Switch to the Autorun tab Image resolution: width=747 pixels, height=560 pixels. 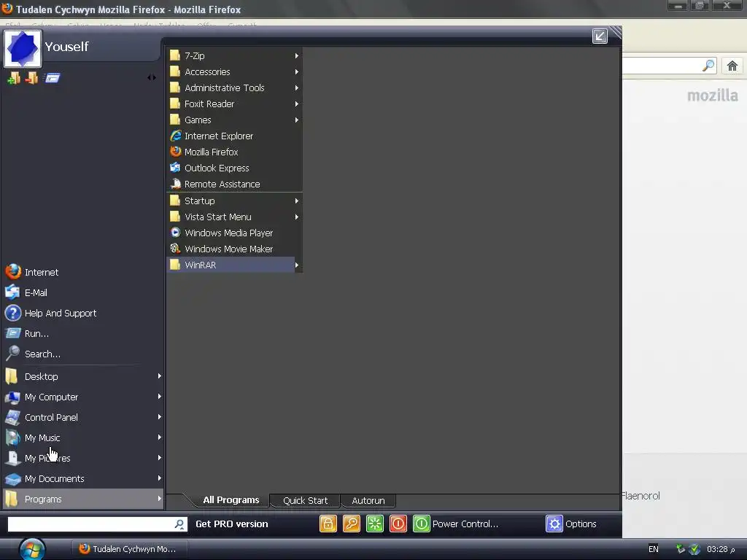click(x=368, y=500)
